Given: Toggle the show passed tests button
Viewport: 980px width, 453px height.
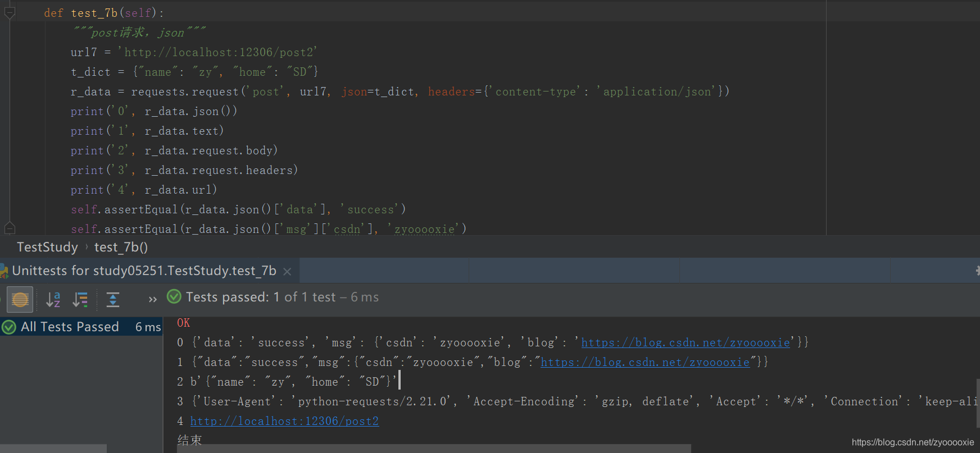Looking at the screenshot, I should tap(20, 299).
